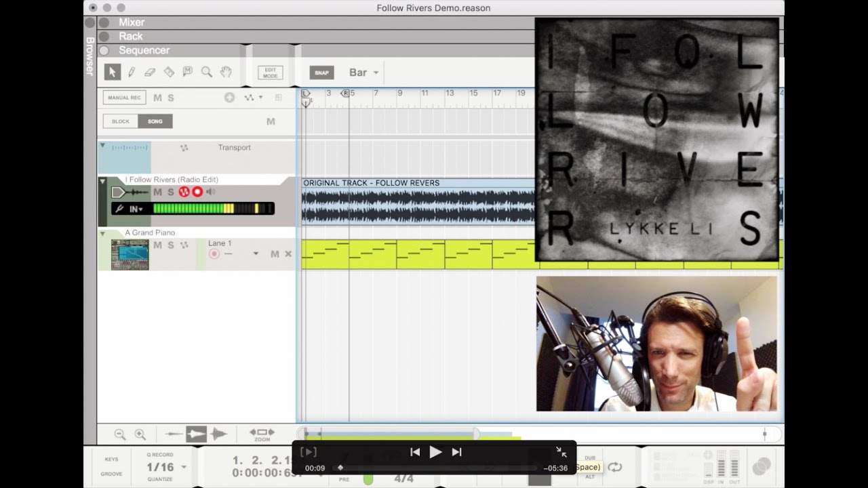Select the Hand tool
The image size is (868, 488).
coord(226,72)
